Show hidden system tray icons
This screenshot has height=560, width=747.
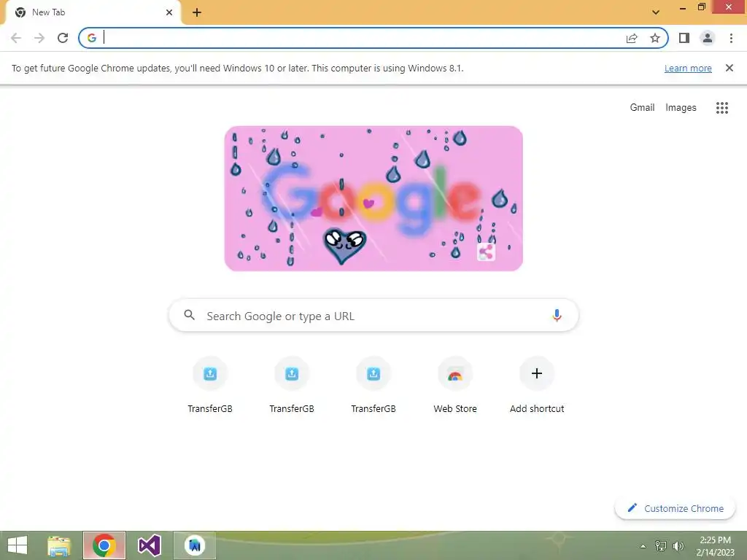coord(643,546)
